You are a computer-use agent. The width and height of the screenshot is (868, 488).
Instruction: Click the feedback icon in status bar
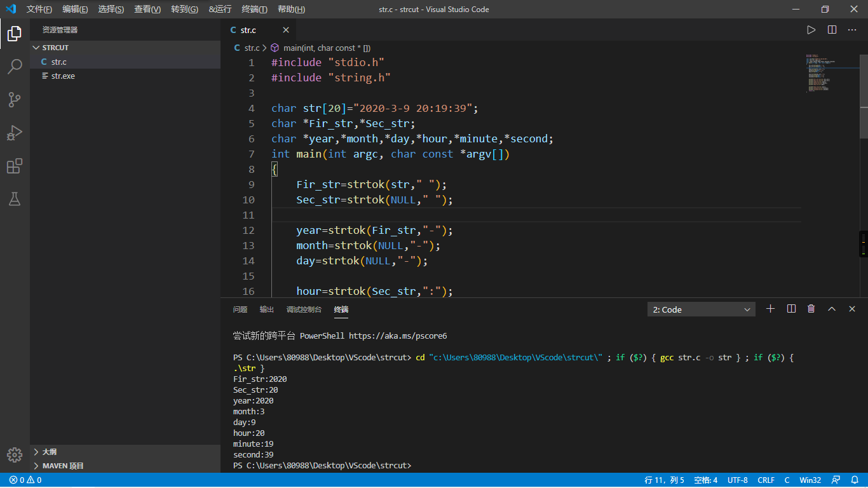[x=836, y=480]
